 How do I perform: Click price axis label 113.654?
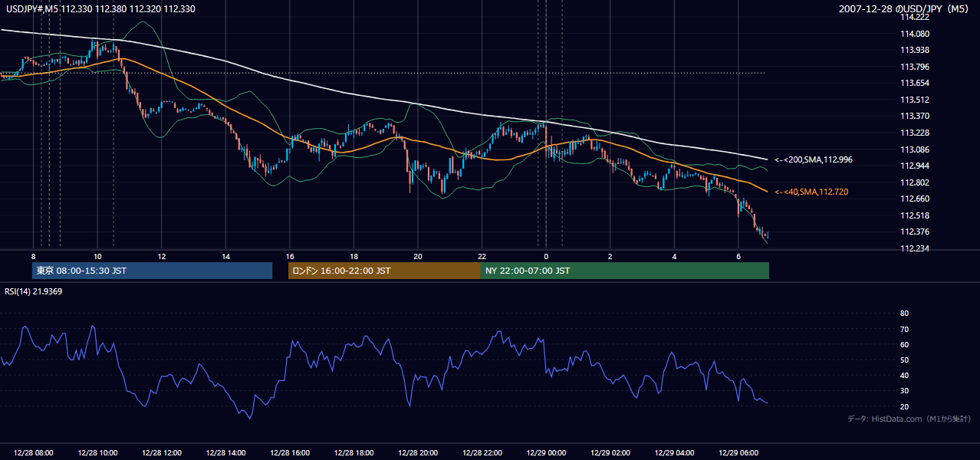click(x=915, y=83)
